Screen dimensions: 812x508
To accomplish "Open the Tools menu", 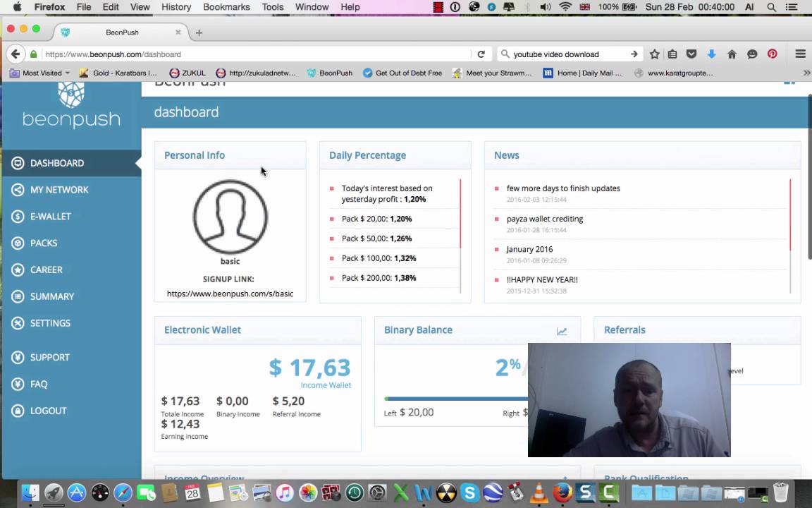I will 272,7.
